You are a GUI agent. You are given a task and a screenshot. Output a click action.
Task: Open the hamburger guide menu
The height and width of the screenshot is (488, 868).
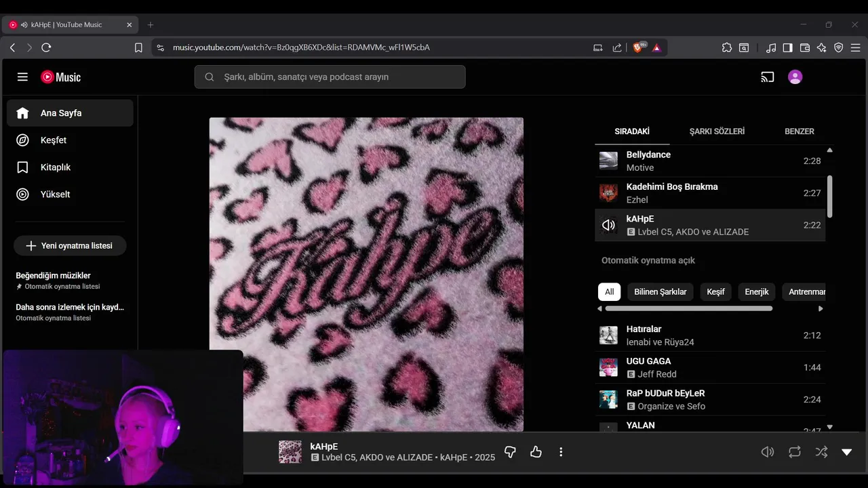click(22, 77)
